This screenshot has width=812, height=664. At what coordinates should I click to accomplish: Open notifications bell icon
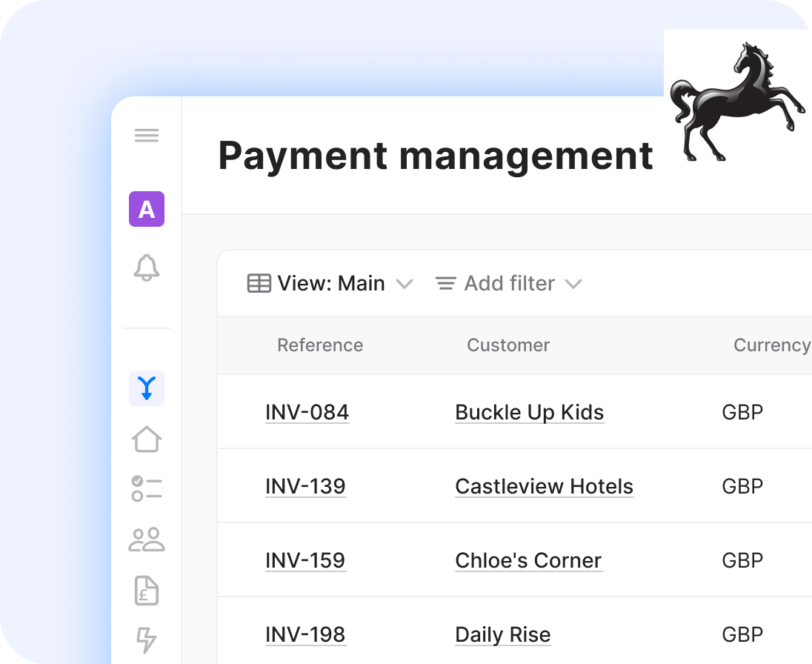click(x=147, y=268)
